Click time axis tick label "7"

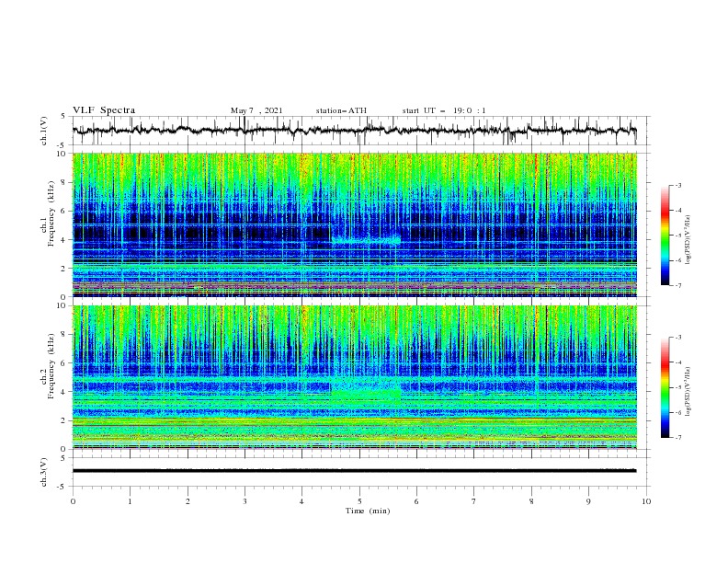[474, 501]
